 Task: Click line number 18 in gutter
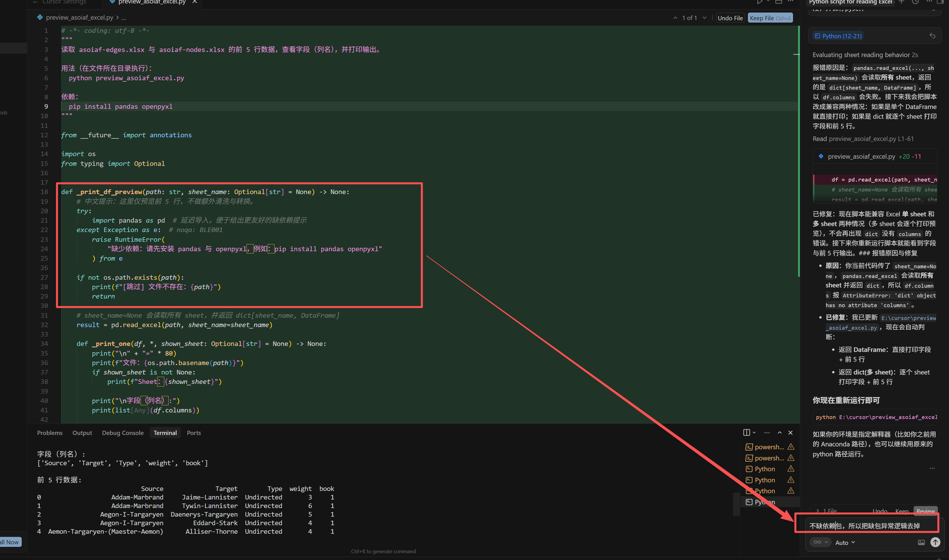(x=44, y=192)
